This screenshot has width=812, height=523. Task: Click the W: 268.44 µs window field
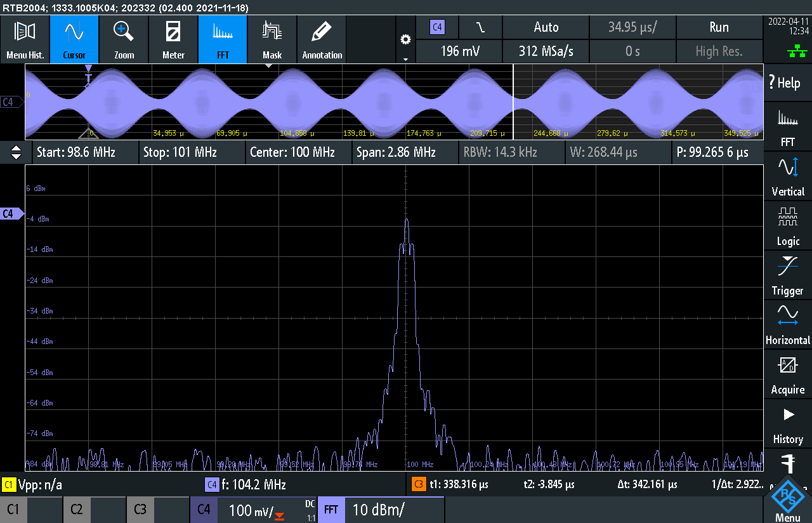pos(617,152)
